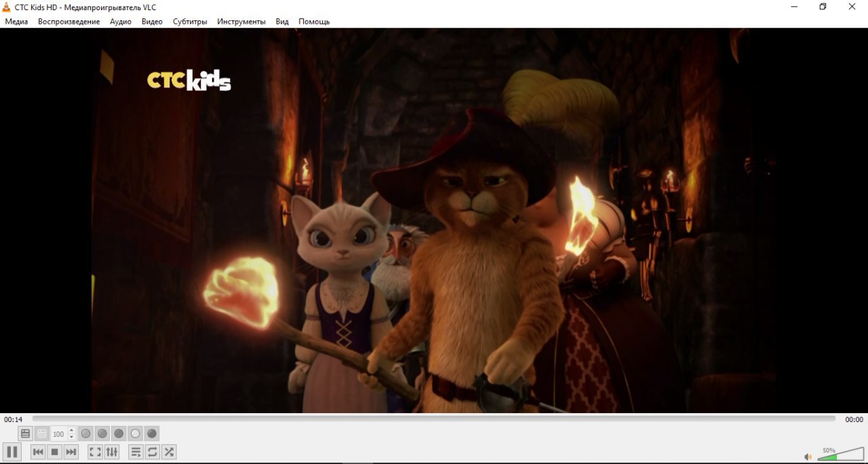The height and width of the screenshot is (464, 868).
Task: Click the circle teletext button next to the page spinner
Action: [x=86, y=433]
